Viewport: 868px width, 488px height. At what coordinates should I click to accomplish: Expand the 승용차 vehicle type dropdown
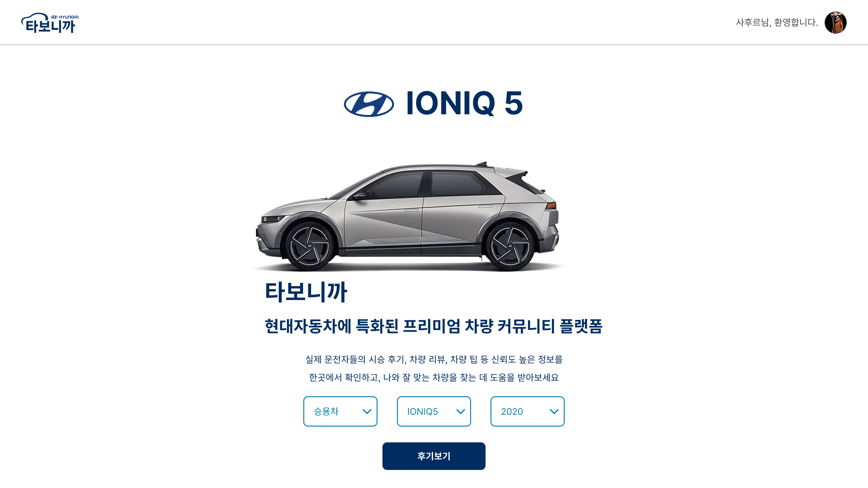[340, 412]
